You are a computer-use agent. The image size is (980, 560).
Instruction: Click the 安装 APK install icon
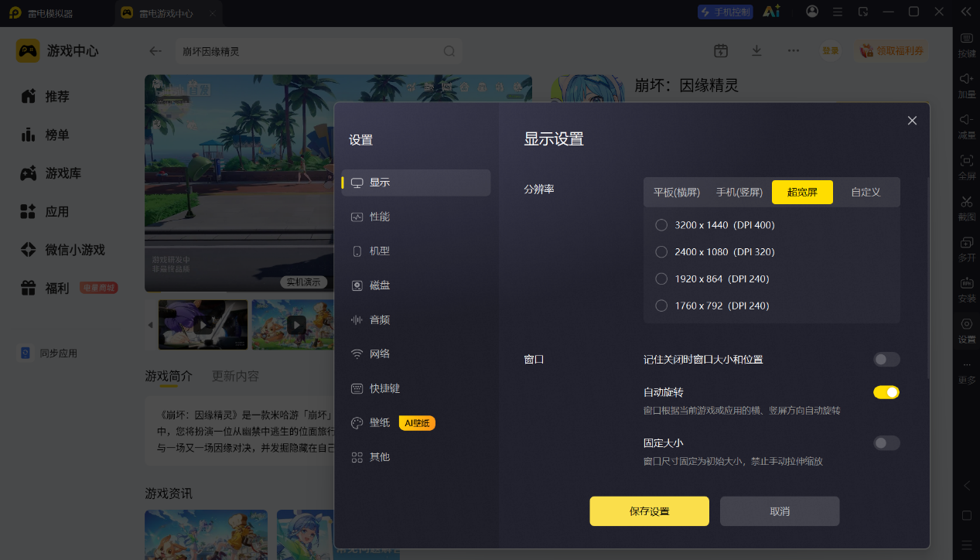(966, 283)
